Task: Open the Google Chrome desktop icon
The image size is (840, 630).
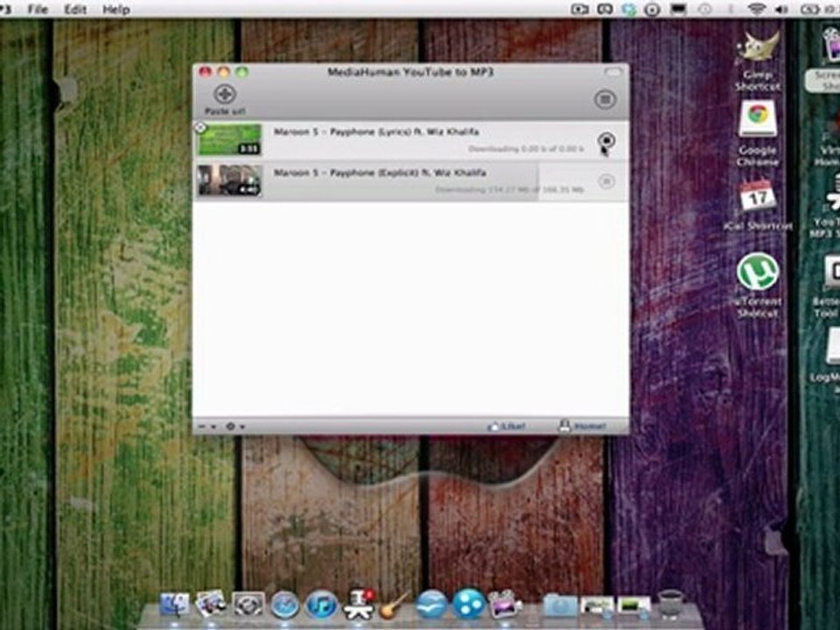Action: click(758, 133)
